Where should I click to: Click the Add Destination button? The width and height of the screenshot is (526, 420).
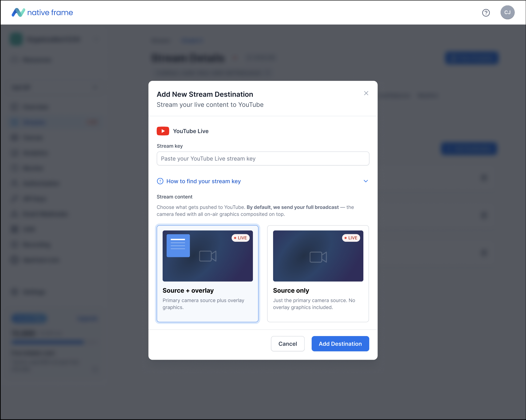point(340,344)
